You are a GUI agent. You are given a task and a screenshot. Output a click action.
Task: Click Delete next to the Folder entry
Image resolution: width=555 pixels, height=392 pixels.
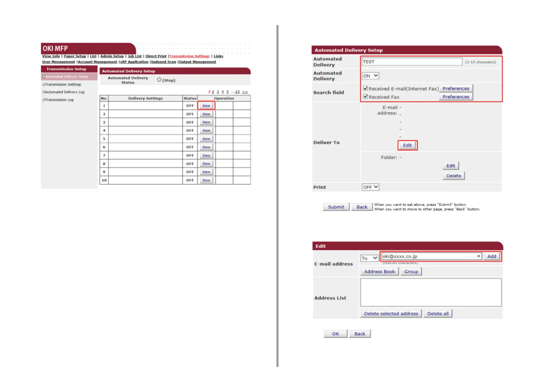coord(453,176)
